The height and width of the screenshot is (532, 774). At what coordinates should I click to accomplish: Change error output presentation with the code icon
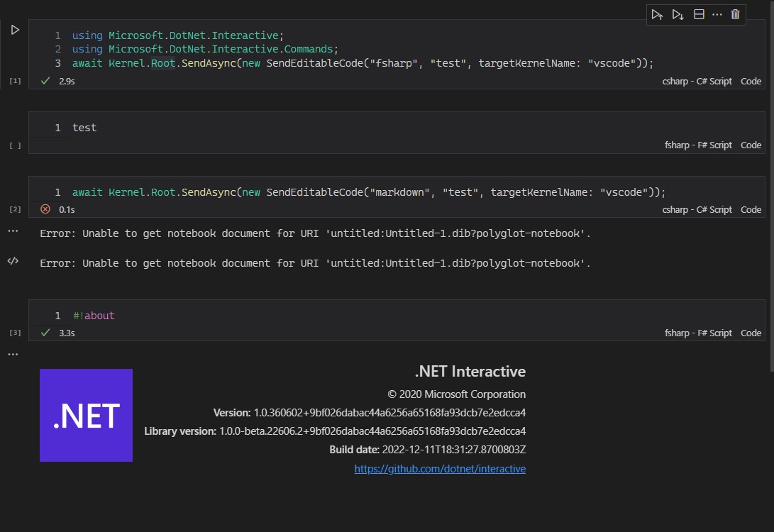tap(12, 261)
